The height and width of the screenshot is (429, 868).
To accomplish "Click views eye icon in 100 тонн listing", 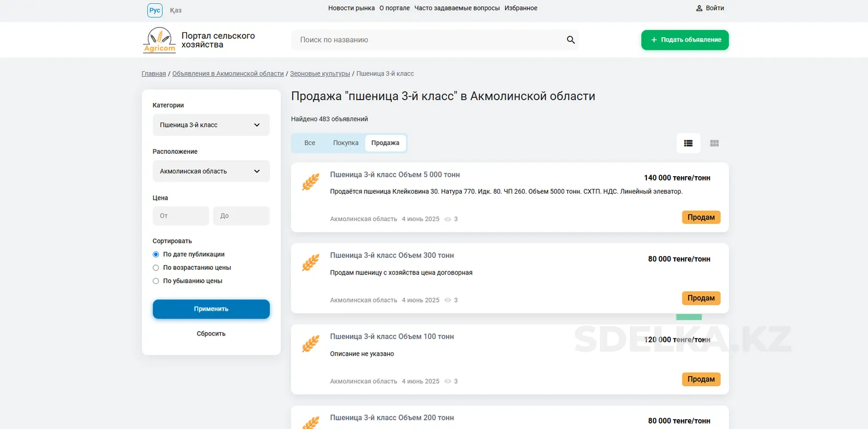I will (448, 381).
